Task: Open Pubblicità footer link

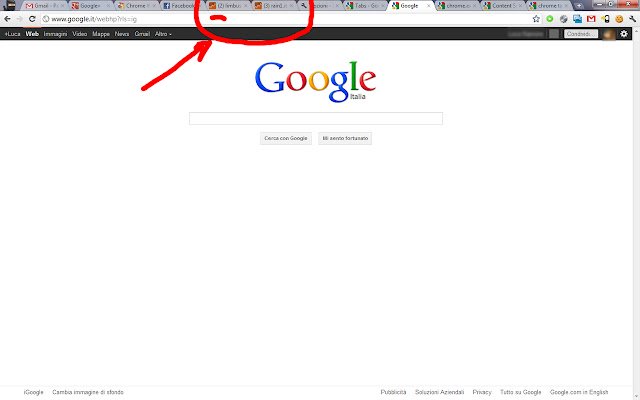Action: [393, 392]
